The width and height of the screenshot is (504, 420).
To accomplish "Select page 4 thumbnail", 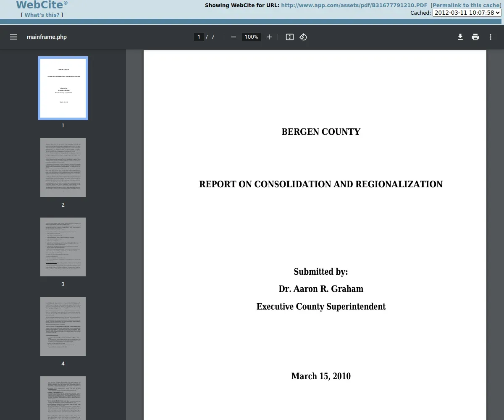I will point(63,326).
